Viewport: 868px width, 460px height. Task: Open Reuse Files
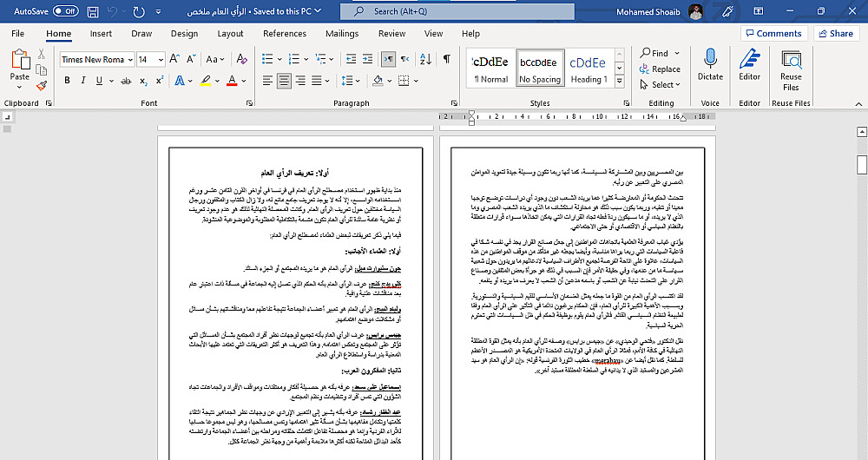click(791, 70)
